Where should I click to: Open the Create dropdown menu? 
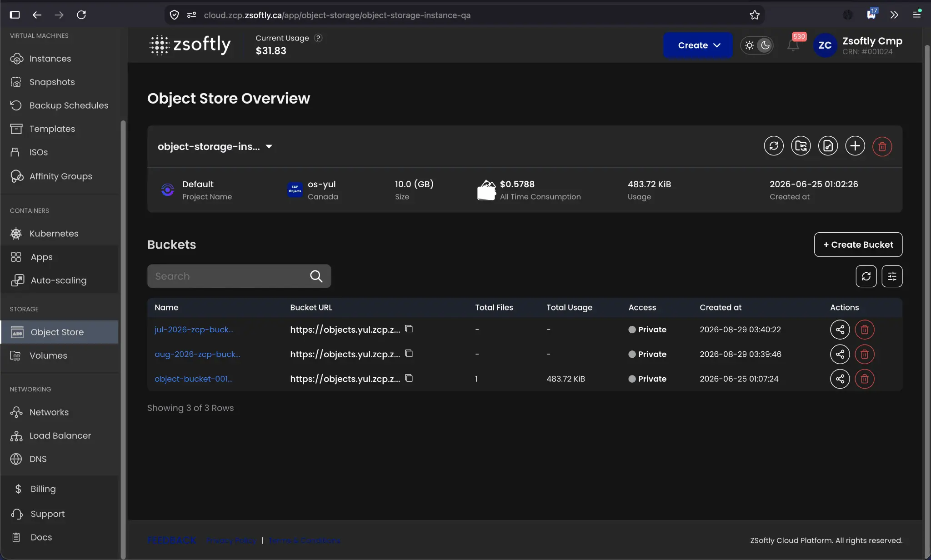coord(698,45)
